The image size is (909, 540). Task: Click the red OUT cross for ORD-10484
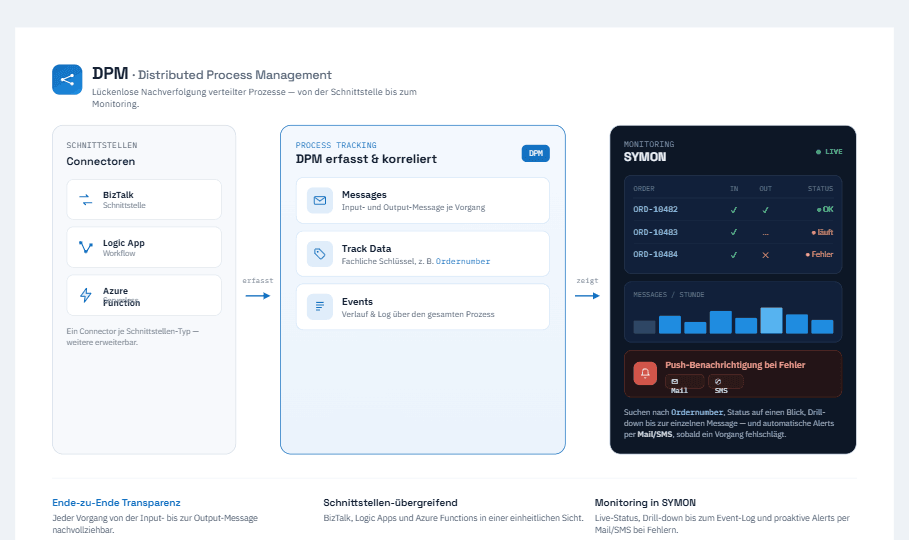pyautogui.click(x=765, y=255)
